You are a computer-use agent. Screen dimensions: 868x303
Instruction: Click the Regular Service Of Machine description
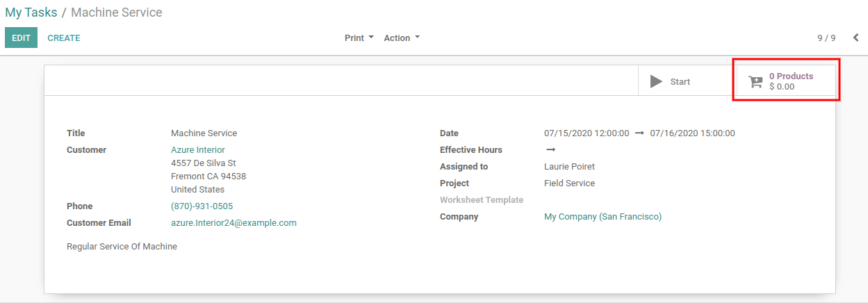click(122, 247)
